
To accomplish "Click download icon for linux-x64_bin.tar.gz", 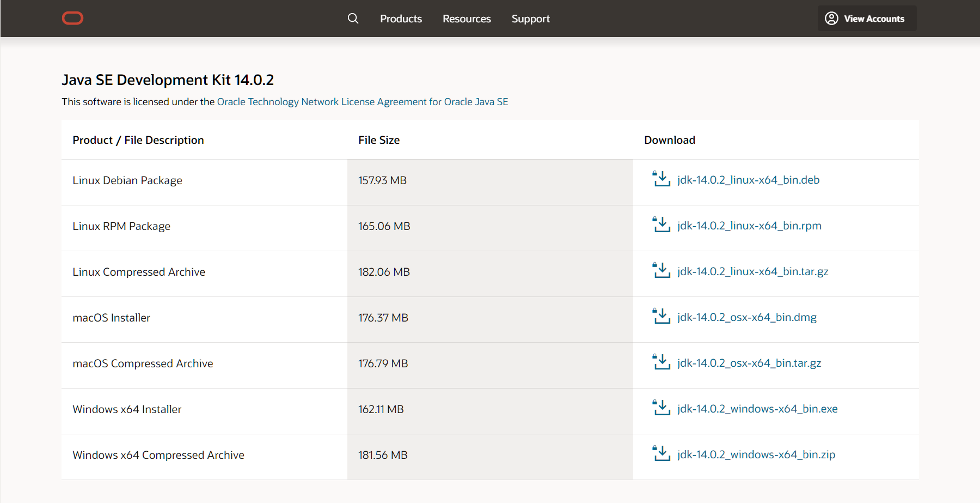I will coord(661,270).
